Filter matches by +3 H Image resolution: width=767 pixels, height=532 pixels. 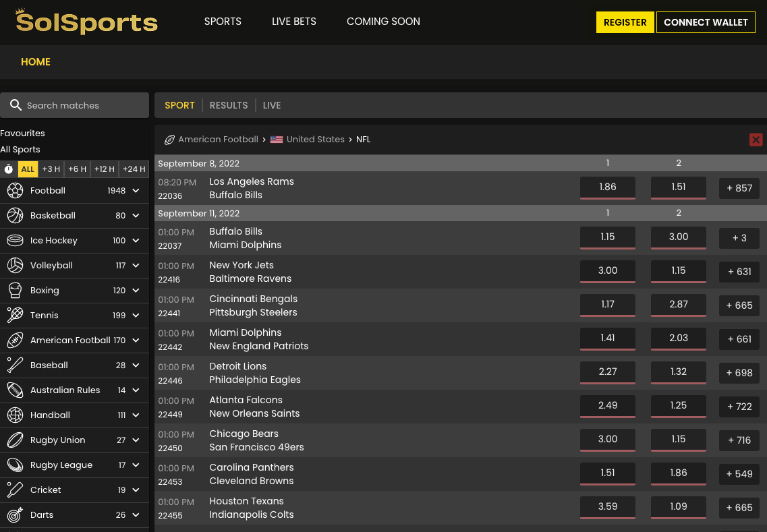[x=51, y=169]
